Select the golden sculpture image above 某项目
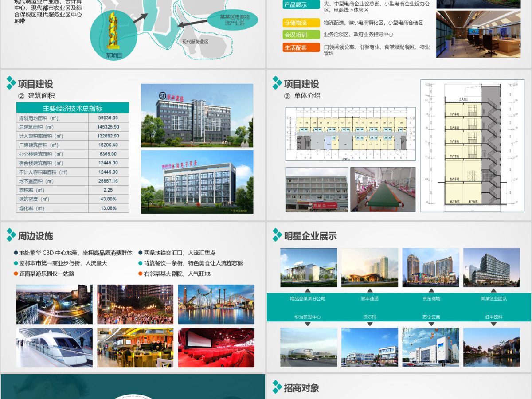Image resolution: width=532 pixels, height=399 pixels. point(114,30)
